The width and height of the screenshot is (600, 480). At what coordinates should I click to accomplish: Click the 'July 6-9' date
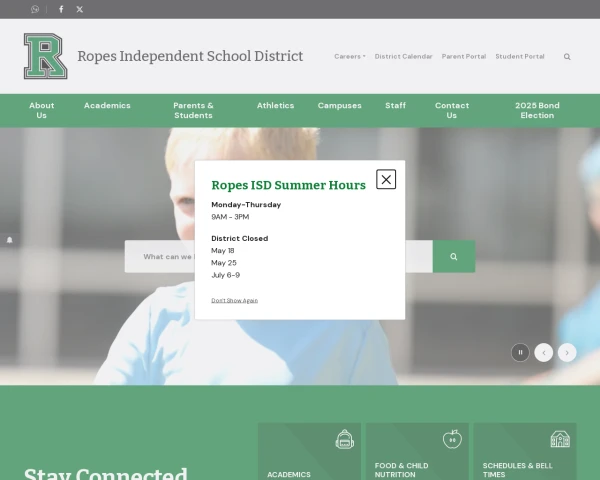pyautogui.click(x=225, y=275)
